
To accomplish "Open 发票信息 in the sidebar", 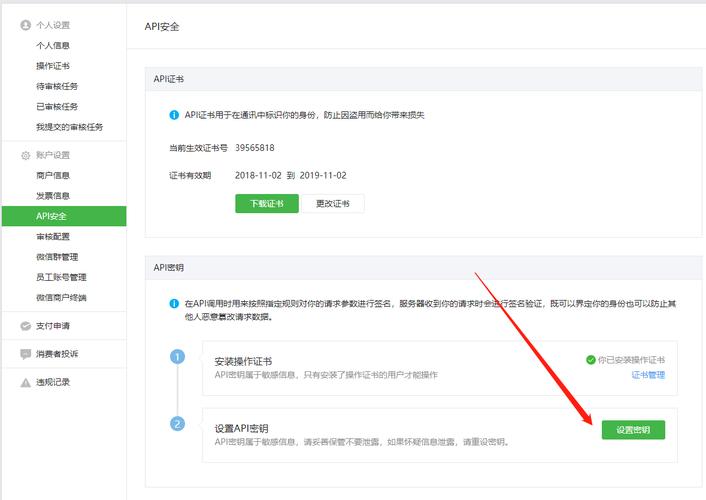I will pos(53,195).
